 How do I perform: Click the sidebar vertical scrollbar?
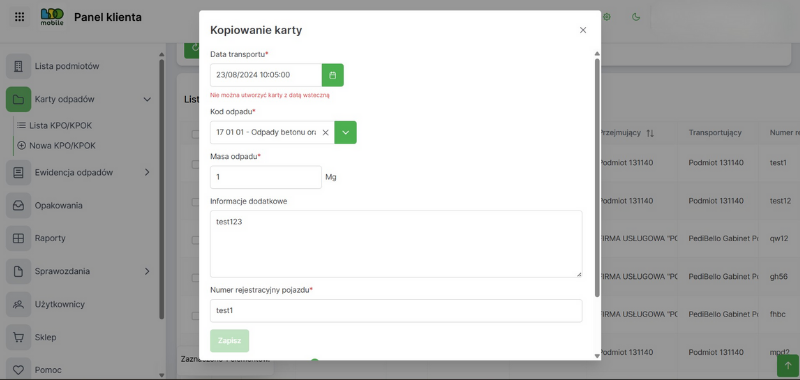click(x=162, y=189)
